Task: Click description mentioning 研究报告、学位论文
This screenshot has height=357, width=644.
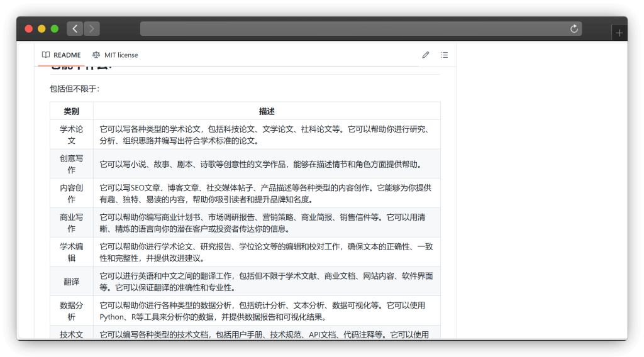Action: tap(267, 252)
